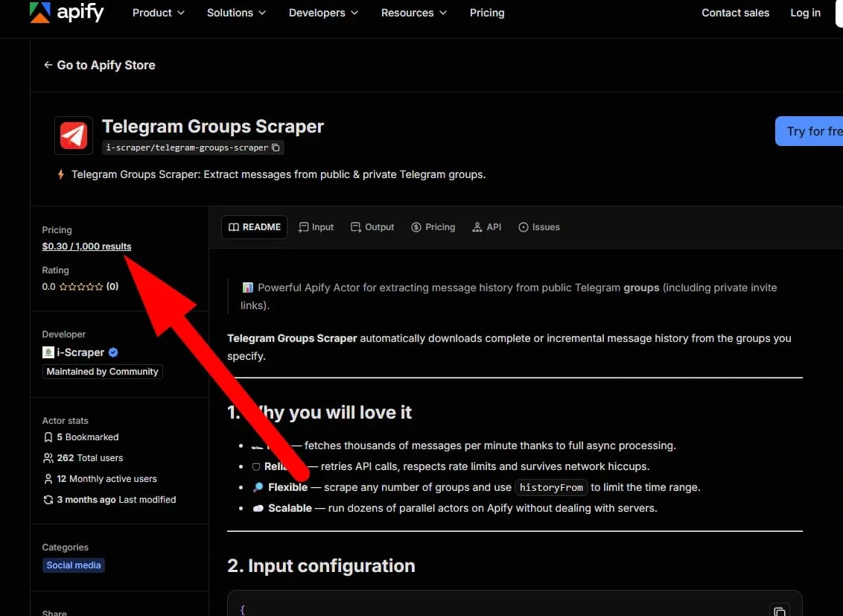843x616 pixels.
Task: Open the Product dropdown menu
Action: click(x=158, y=13)
